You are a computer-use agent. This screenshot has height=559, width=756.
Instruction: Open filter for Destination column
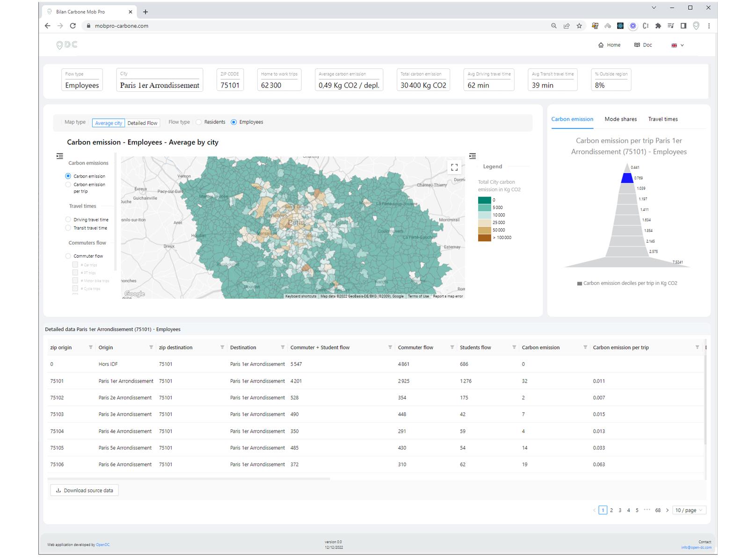[x=283, y=347]
